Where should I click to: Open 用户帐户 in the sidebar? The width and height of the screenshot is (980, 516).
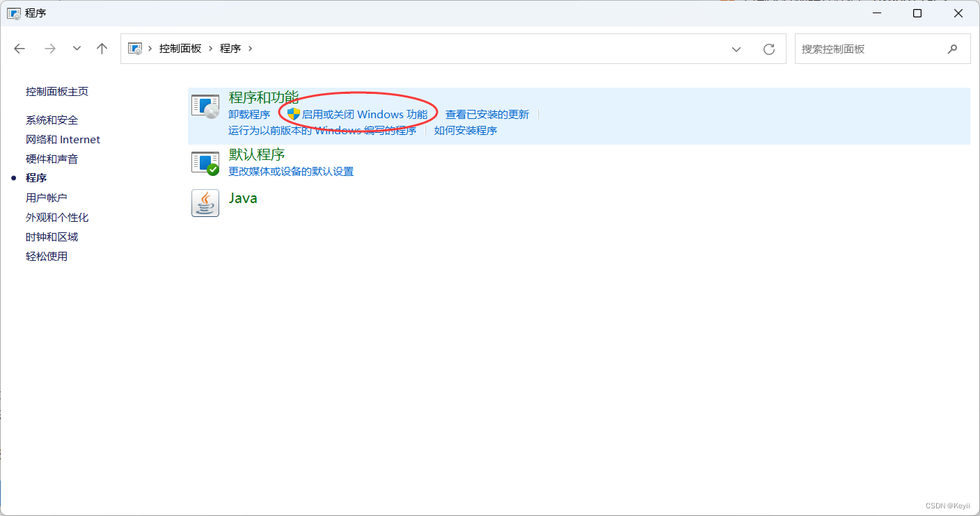[x=47, y=198]
